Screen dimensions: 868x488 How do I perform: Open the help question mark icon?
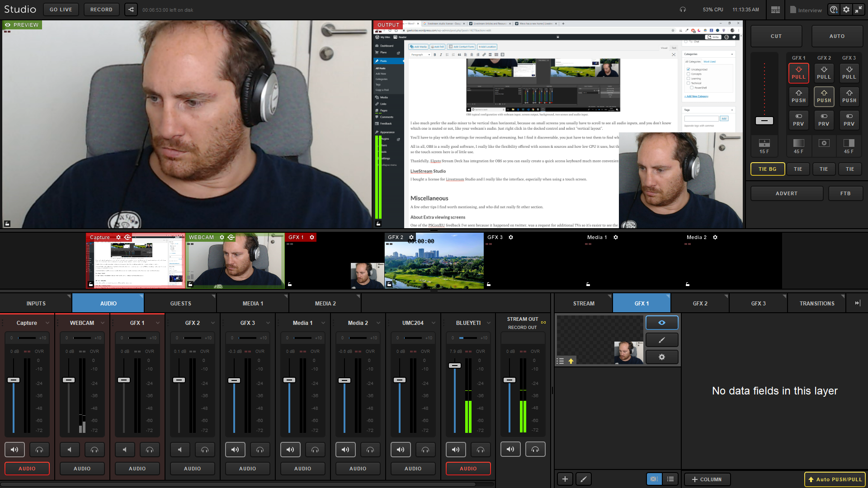click(x=834, y=9)
